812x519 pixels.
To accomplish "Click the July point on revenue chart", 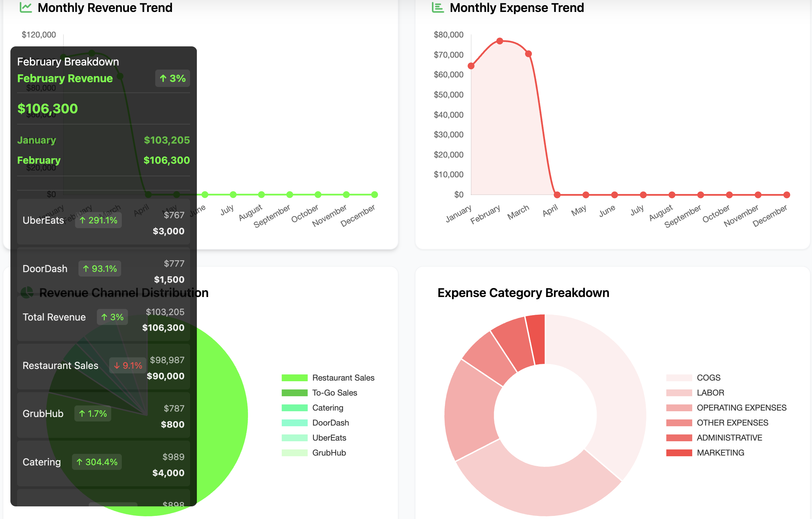I will click(233, 195).
